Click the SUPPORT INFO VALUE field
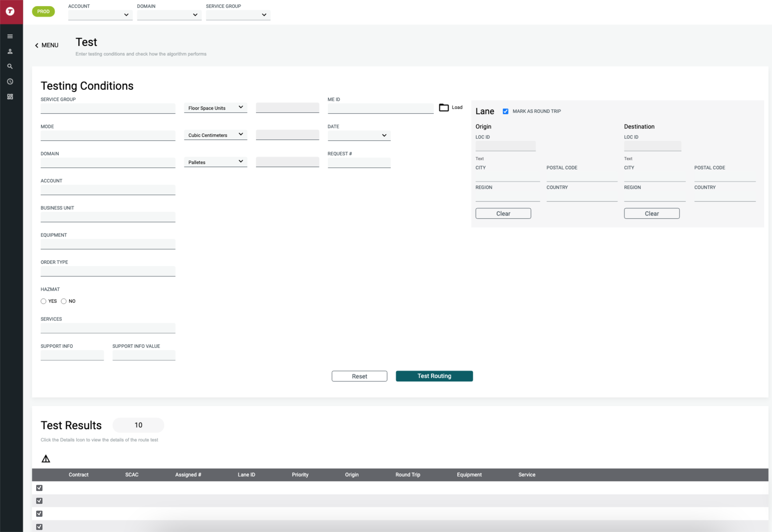 click(x=144, y=355)
